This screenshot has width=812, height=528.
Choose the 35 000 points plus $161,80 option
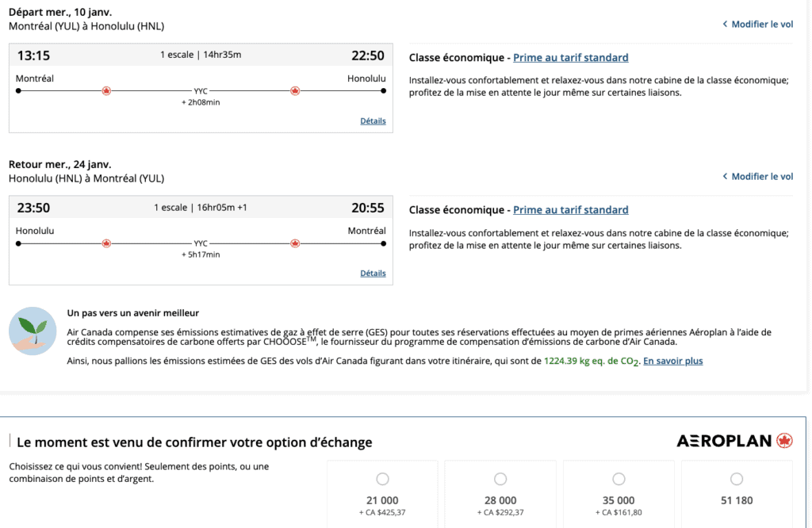click(619, 479)
